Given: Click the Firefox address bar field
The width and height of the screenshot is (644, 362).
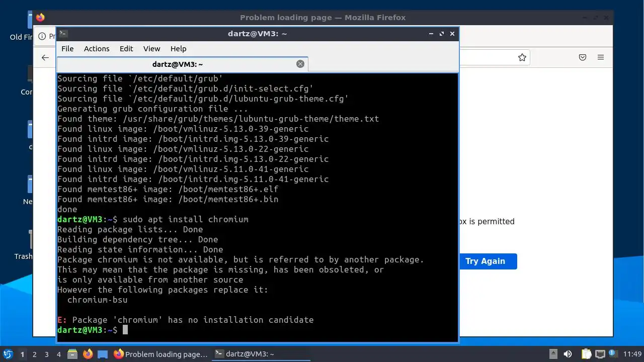Looking at the screenshot, I should point(496,57).
